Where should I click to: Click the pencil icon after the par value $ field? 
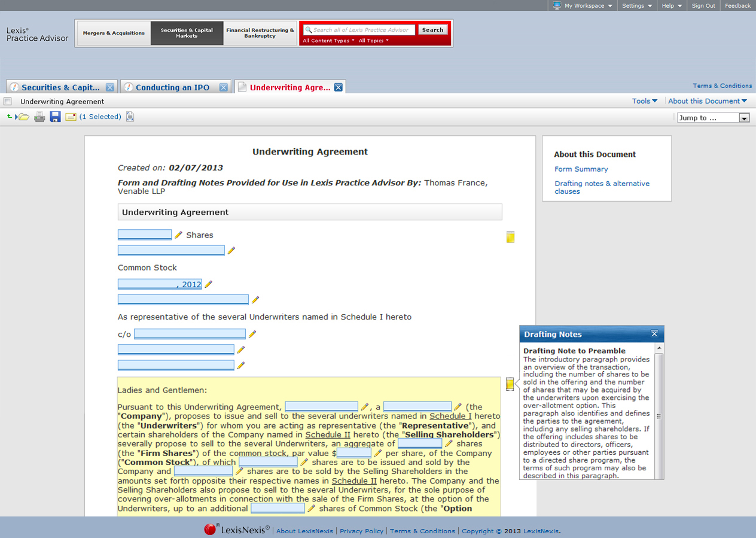tap(377, 453)
